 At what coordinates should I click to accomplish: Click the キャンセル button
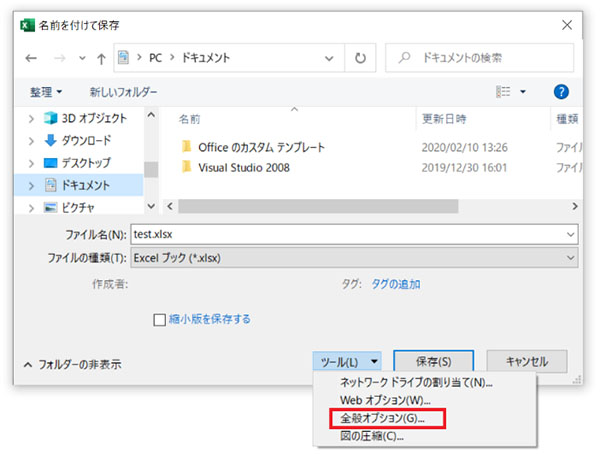coord(527,361)
